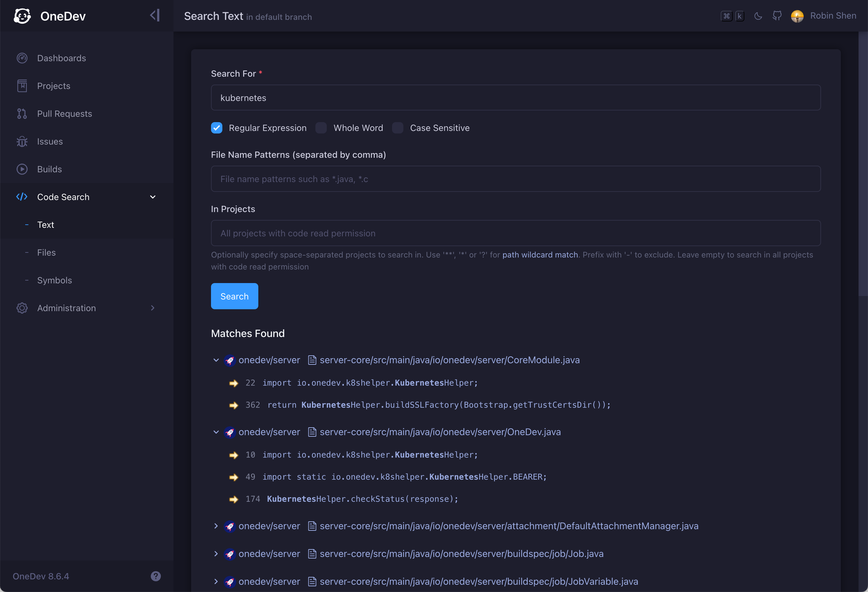Uncheck the Regular Expression checkbox
The height and width of the screenshot is (592, 868).
(x=217, y=128)
